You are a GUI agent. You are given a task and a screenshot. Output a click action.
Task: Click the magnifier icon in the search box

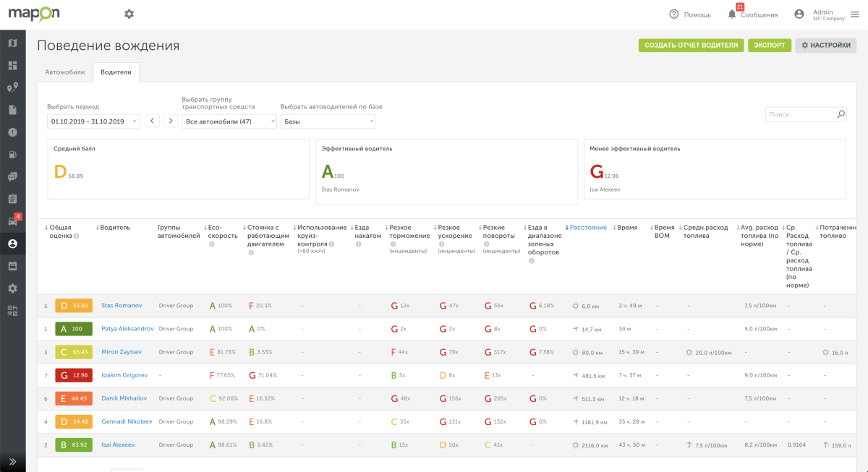841,114
